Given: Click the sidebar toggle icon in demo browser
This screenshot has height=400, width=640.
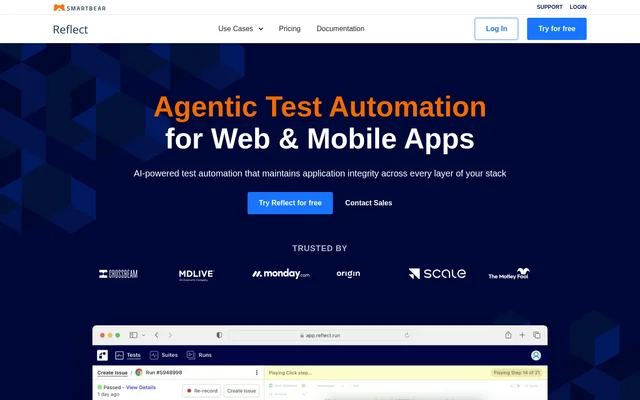Looking at the screenshot, I should (133, 335).
